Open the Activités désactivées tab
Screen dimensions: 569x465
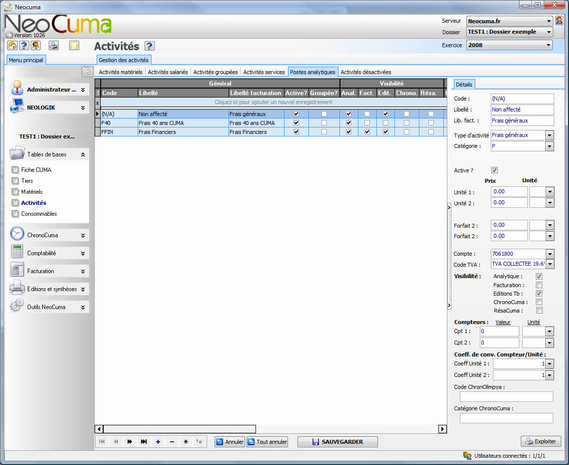point(365,72)
